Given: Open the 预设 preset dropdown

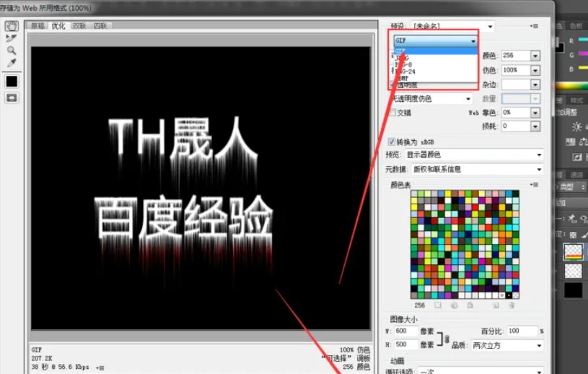Looking at the screenshot, I should point(452,26).
